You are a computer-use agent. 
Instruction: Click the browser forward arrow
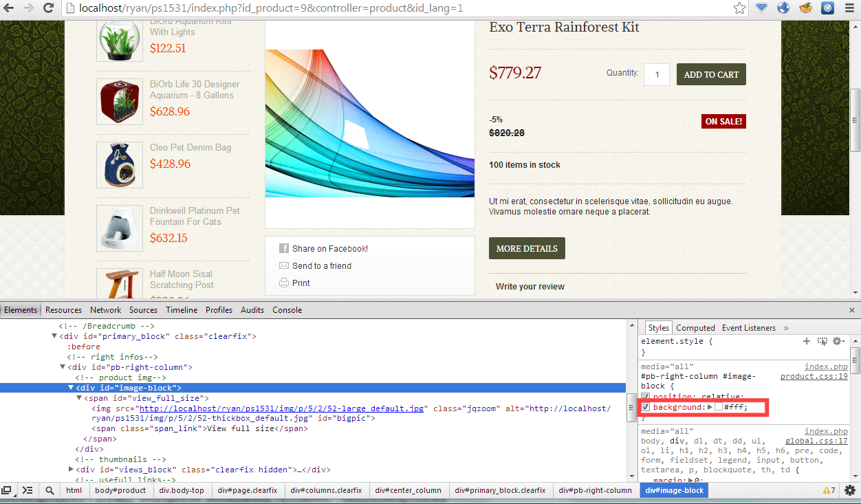(x=29, y=8)
